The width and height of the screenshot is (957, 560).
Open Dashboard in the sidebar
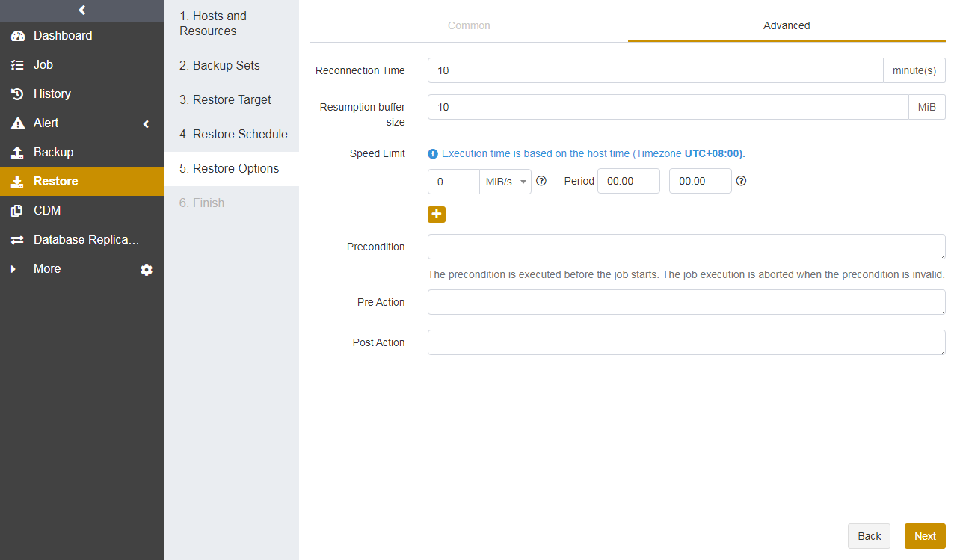81,36
